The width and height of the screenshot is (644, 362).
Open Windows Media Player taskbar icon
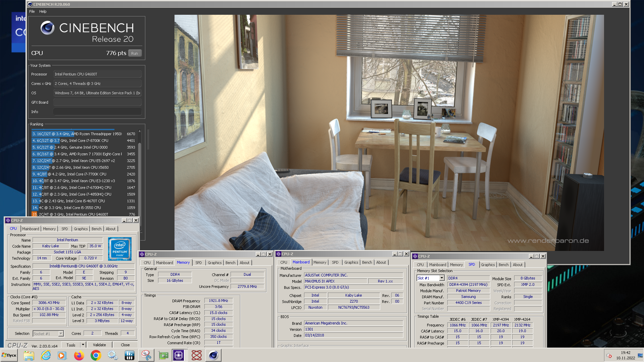62,355
